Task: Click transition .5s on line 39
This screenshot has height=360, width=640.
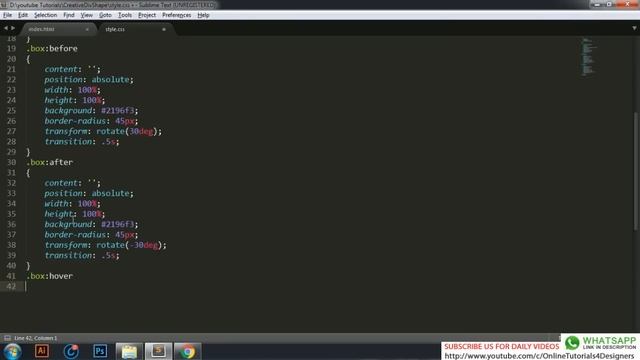Action: [x=82, y=255]
